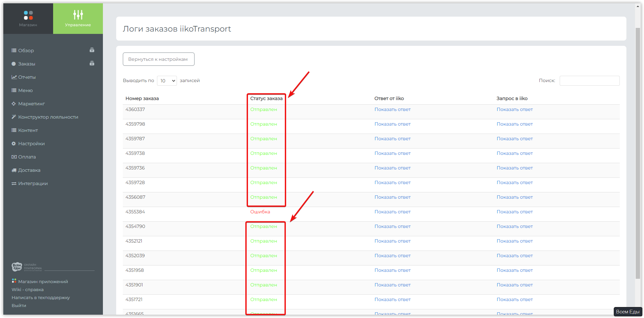Select order number 4354790 cell
The image size is (644, 318).
tap(135, 226)
